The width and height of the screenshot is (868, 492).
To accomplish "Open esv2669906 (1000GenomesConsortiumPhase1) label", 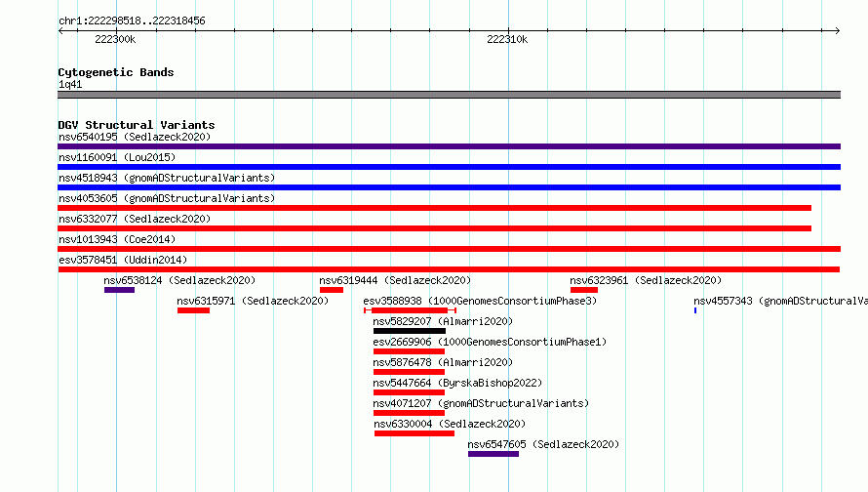I will (490, 342).
